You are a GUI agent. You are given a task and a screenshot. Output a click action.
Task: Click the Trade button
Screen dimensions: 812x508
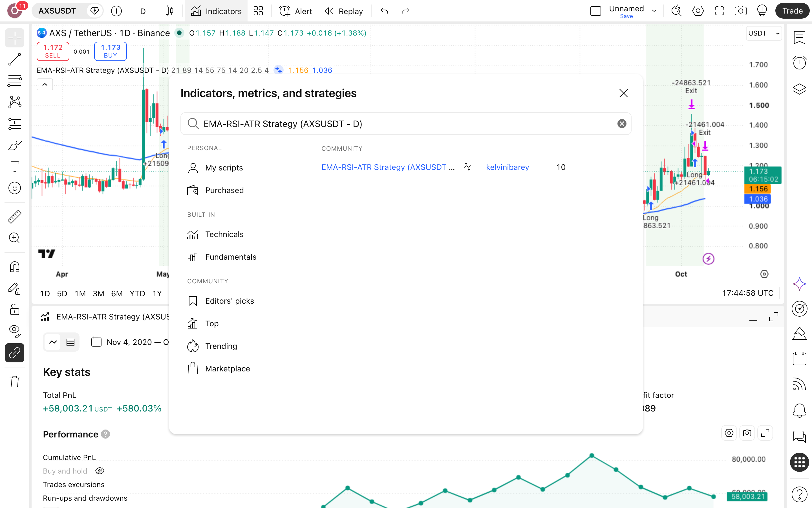pos(792,11)
